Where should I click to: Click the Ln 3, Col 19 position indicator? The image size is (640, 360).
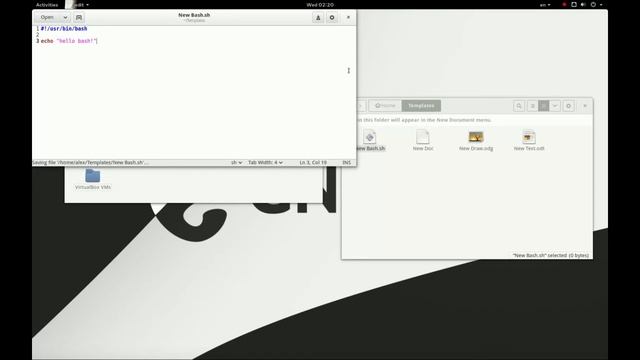(x=313, y=162)
